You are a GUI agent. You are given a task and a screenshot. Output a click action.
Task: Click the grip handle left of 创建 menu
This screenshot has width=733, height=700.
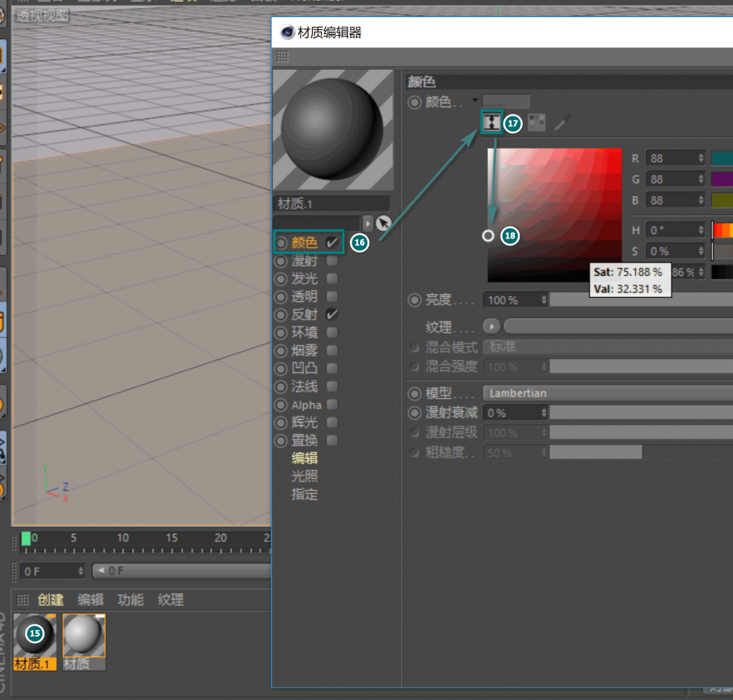pos(23,600)
